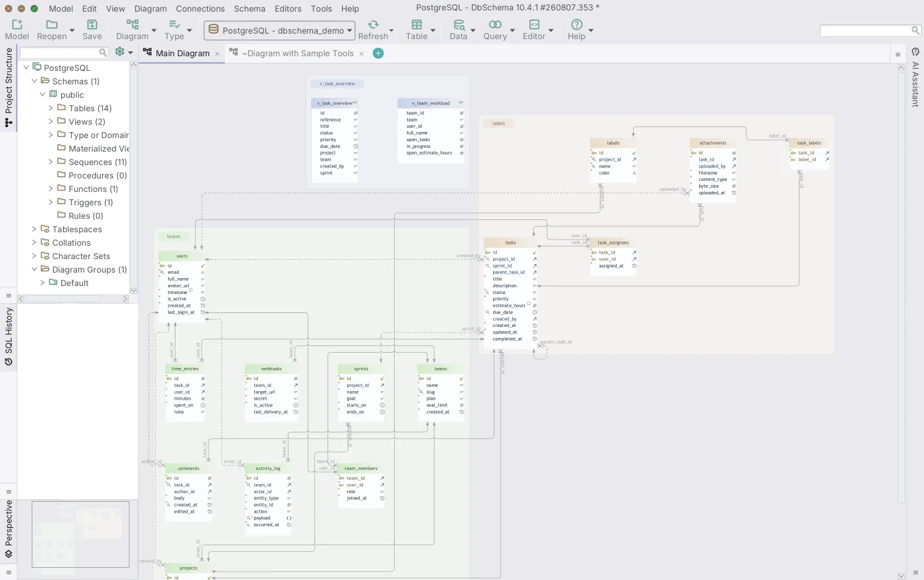Click the Table toolbar icon

[x=417, y=24]
